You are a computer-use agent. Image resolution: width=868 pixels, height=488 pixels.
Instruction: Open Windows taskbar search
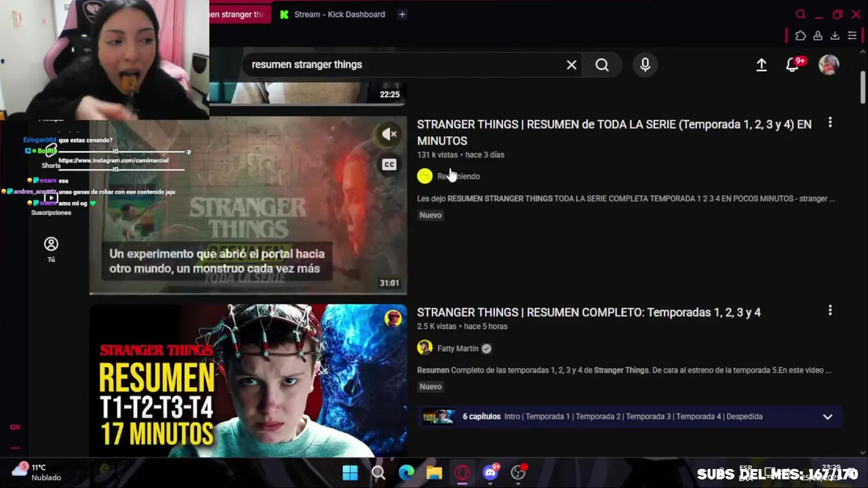[x=378, y=472]
